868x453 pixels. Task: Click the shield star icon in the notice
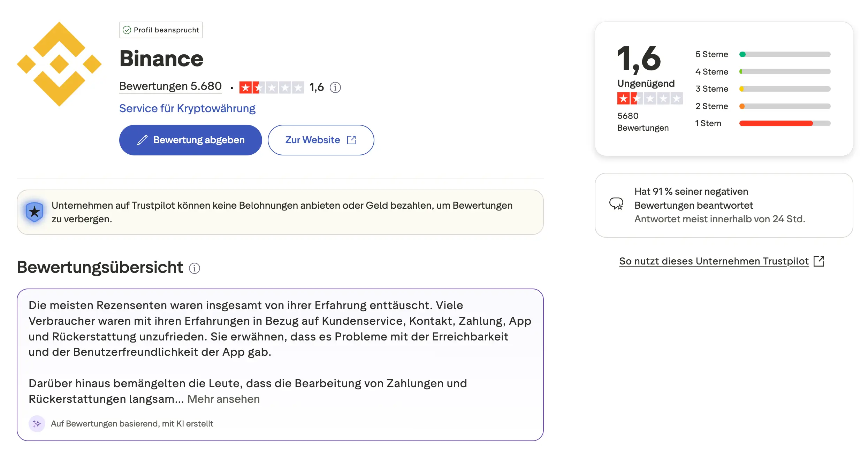[x=35, y=212]
